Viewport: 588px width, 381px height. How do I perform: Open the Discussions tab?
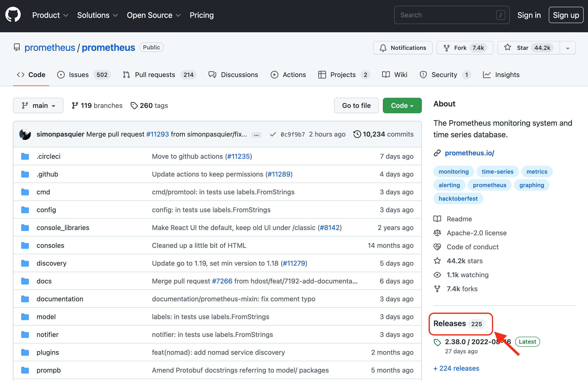233,75
